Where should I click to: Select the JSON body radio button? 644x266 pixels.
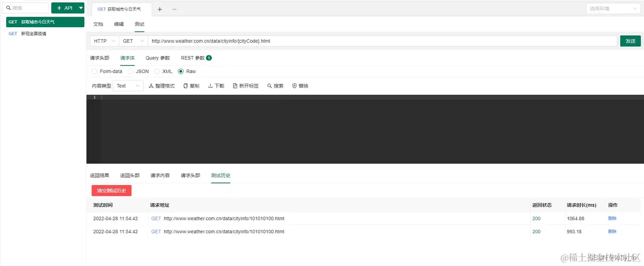coord(130,72)
